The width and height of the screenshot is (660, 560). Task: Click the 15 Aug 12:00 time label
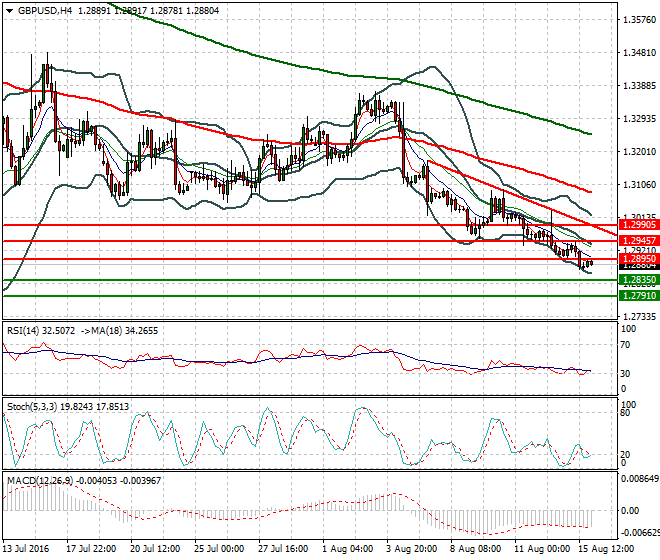(606, 549)
